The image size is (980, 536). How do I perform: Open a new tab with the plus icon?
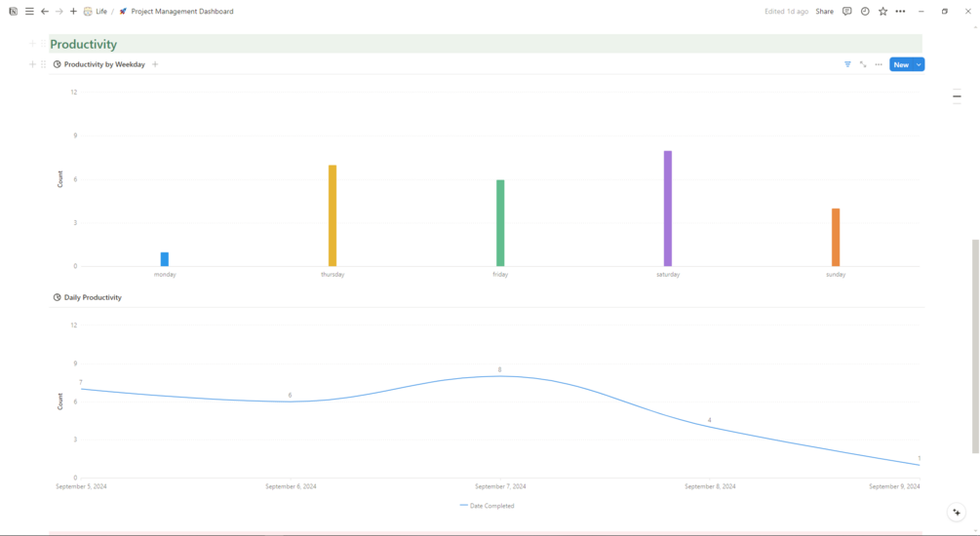(73, 12)
